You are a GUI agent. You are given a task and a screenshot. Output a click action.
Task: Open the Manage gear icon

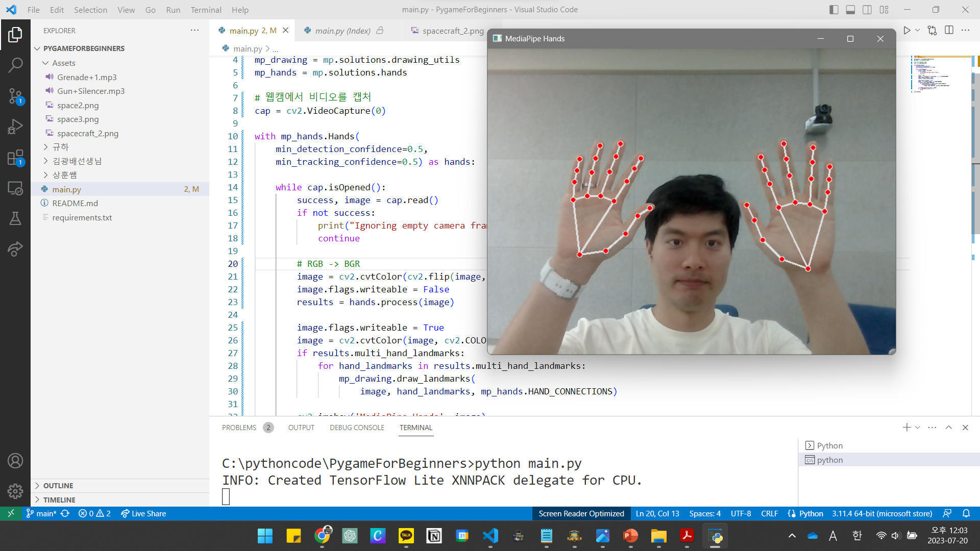[15, 491]
